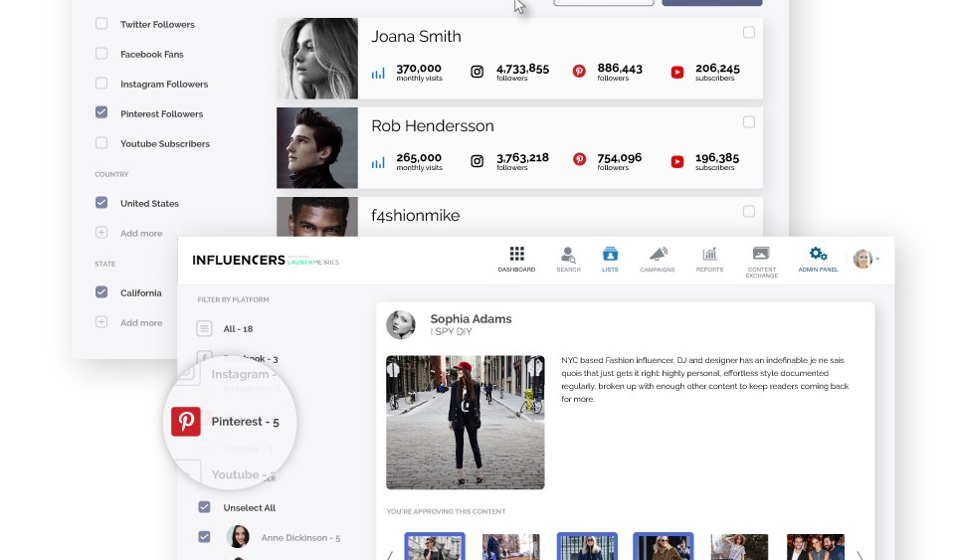957x560 pixels.
Task: Enable the Facebook Fans checkbox
Action: 101,53
